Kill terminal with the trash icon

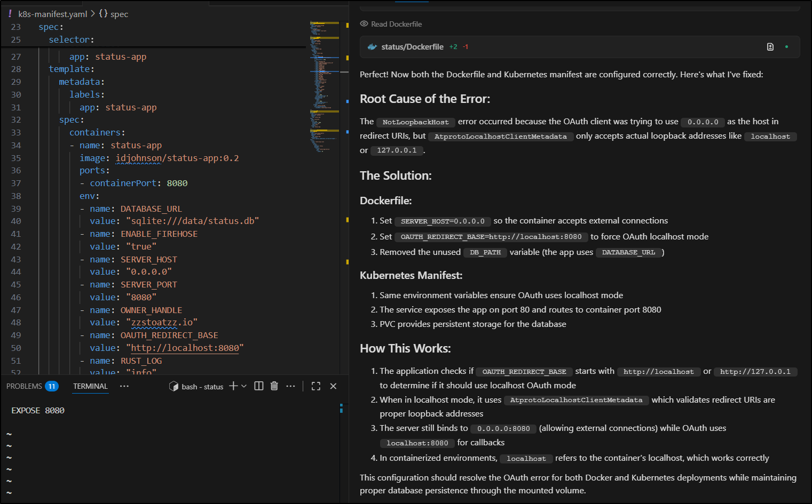click(274, 386)
